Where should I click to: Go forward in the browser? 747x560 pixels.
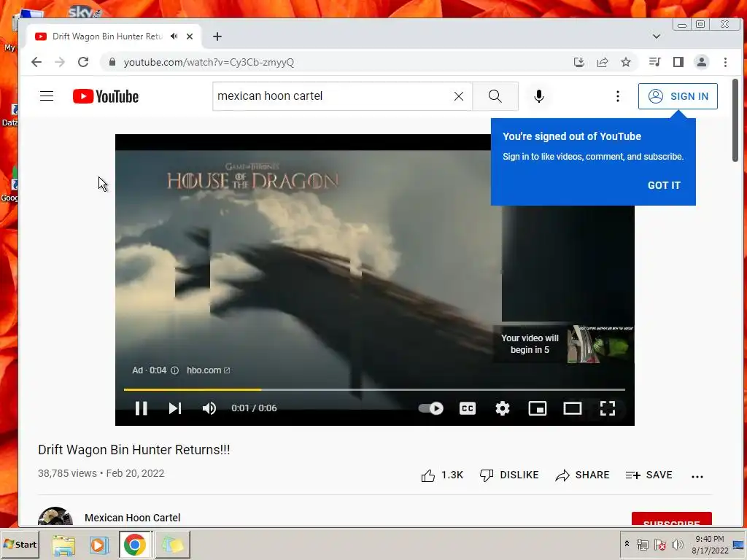tap(60, 62)
